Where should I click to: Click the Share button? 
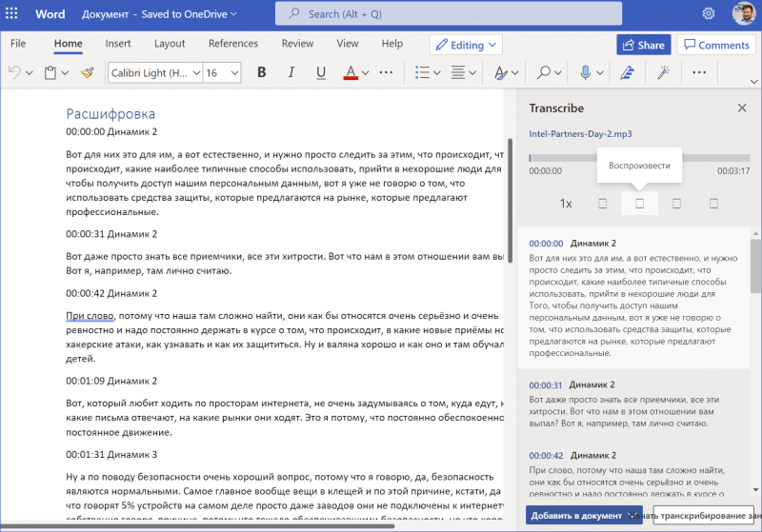click(x=642, y=45)
